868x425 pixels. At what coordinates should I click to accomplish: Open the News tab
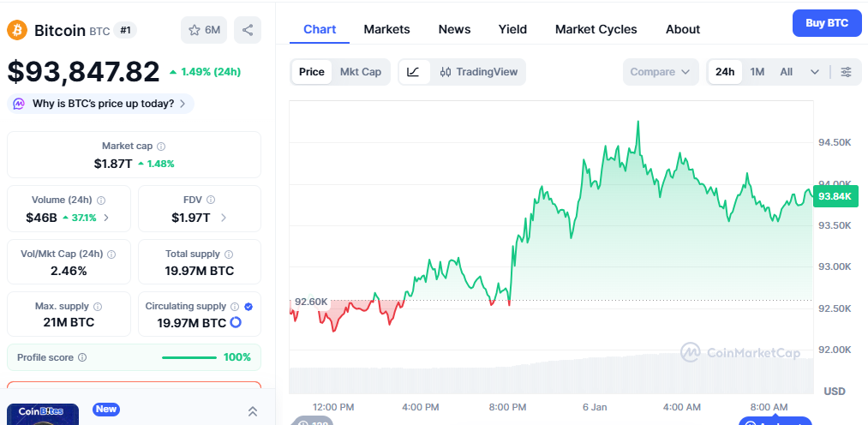tap(454, 29)
